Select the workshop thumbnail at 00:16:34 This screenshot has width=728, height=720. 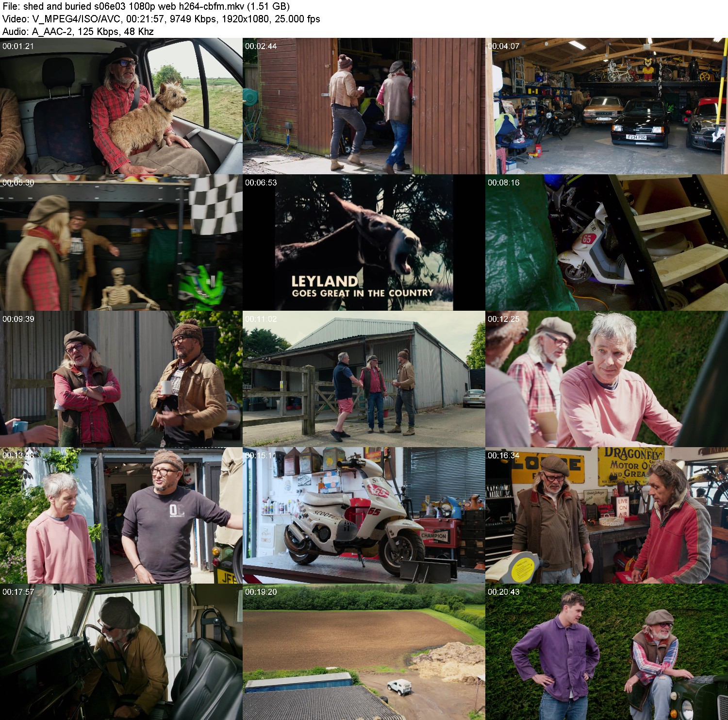(x=607, y=516)
